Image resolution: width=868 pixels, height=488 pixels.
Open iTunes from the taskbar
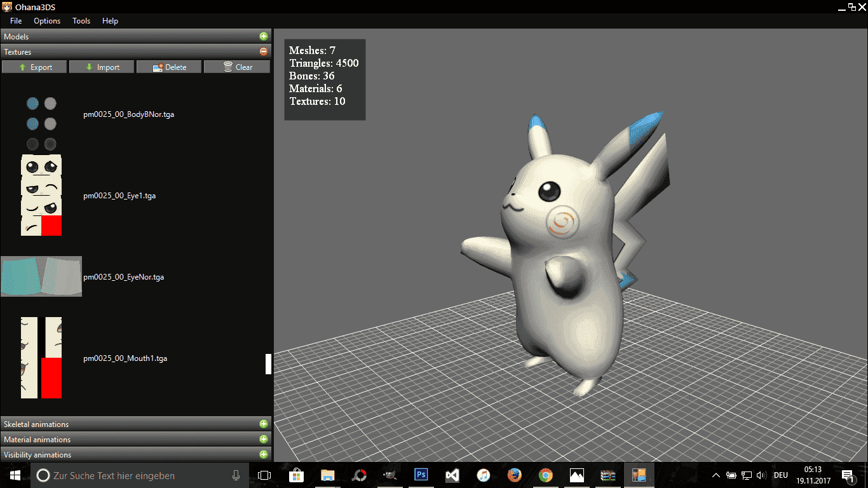point(484,475)
